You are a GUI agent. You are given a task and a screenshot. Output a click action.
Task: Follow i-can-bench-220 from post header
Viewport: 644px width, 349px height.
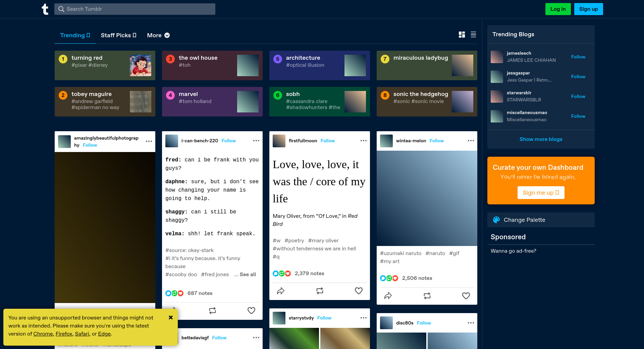[x=229, y=141]
